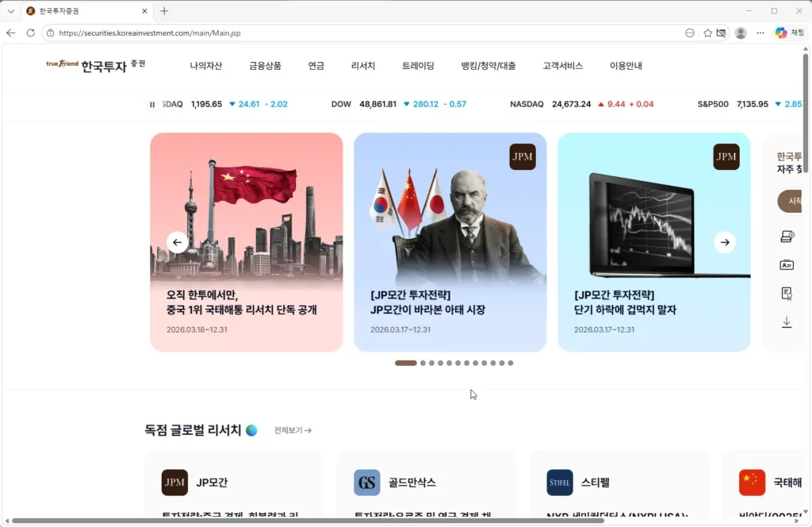Select the 한국투자증권 browser tab
Image resolution: width=812 pixels, height=527 pixels.
(x=79, y=11)
